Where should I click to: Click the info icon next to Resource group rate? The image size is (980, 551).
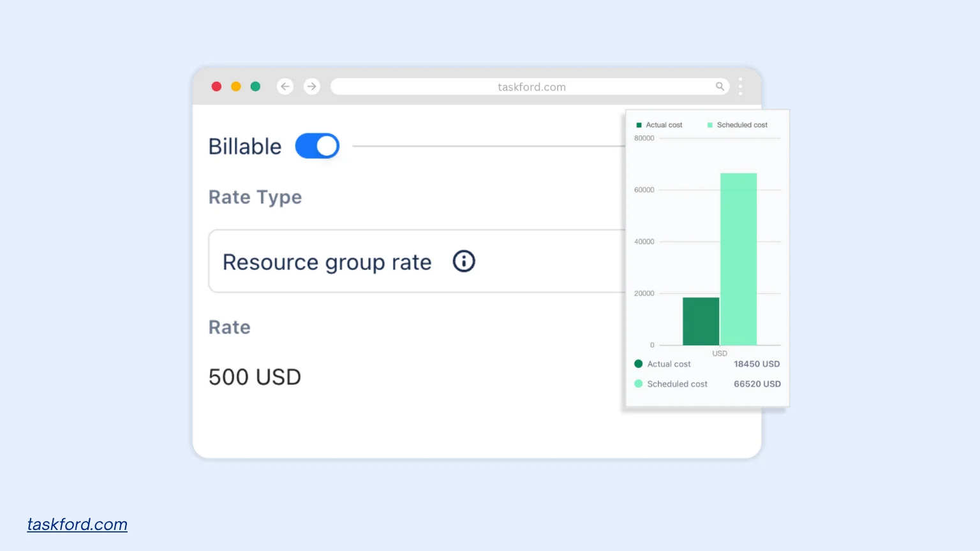click(x=464, y=261)
